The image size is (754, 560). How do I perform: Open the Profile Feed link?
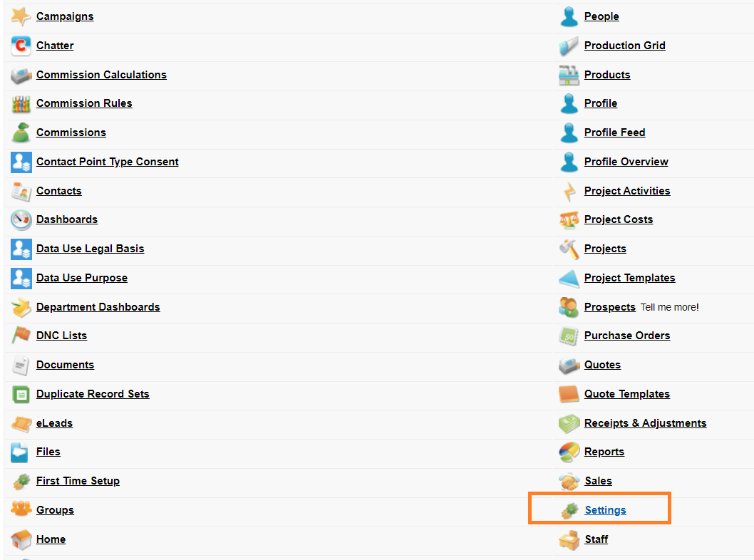pos(614,133)
